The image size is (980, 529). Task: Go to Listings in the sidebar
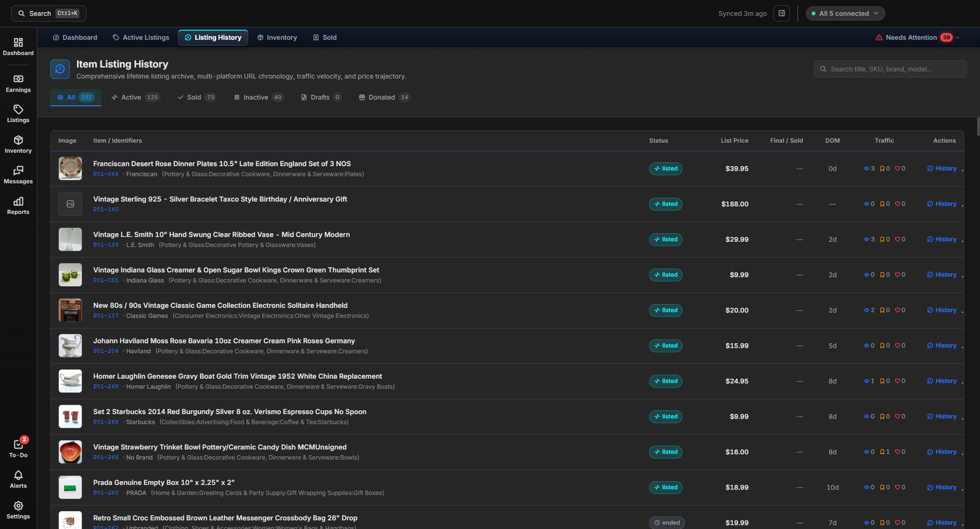(18, 114)
